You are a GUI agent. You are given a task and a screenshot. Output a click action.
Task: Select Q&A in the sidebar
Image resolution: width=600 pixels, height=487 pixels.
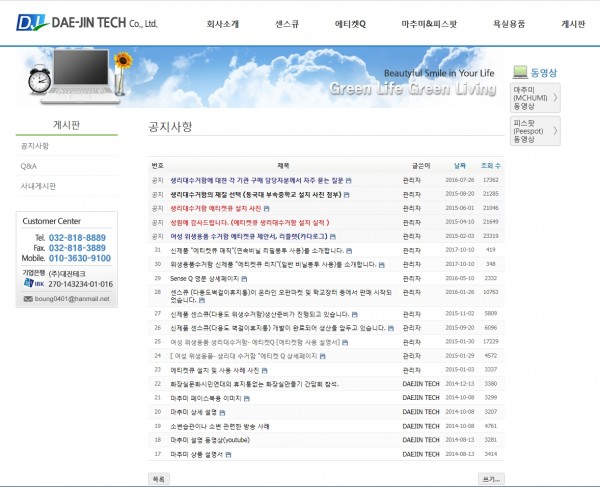[29, 166]
